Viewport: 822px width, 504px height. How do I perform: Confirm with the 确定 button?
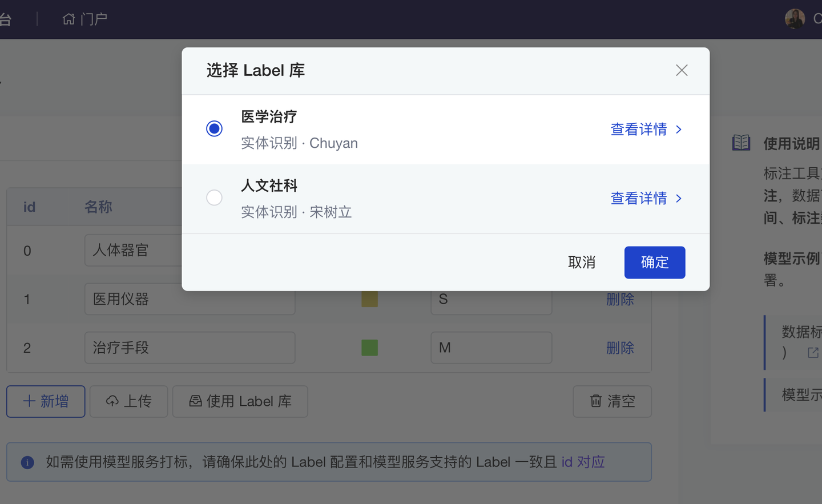pos(655,263)
